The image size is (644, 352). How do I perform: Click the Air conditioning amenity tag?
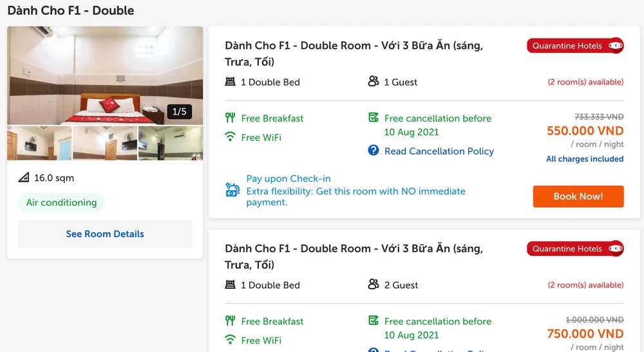pos(61,202)
